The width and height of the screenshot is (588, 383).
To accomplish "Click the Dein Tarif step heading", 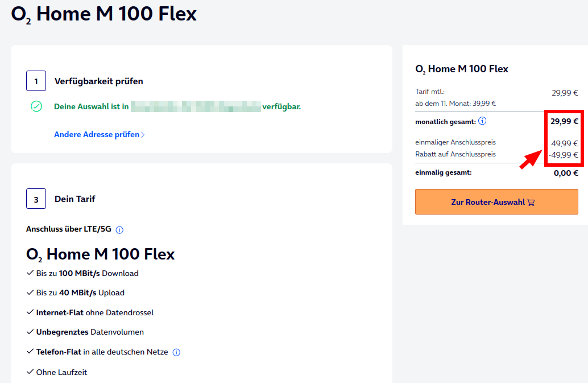I will [75, 199].
